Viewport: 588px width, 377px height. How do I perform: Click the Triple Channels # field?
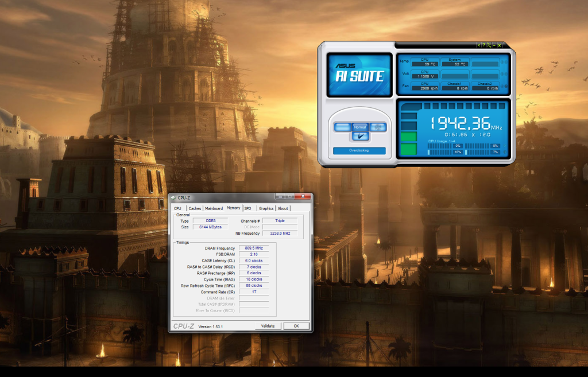click(280, 221)
